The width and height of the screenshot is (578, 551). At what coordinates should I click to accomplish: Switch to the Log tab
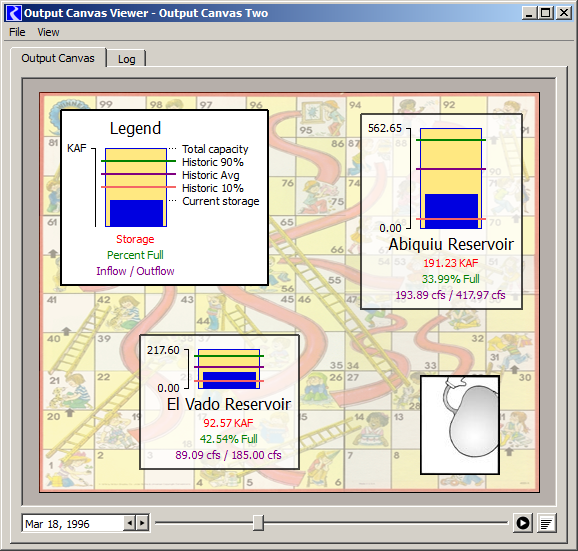coord(126,59)
